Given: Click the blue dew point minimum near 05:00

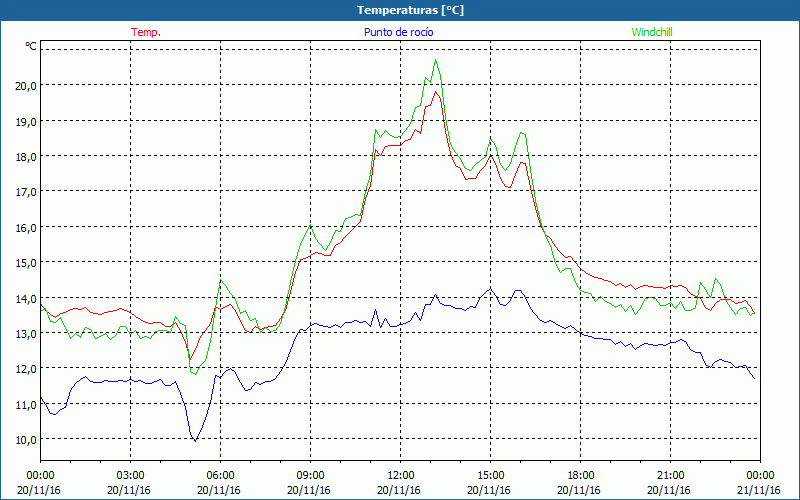Looking at the screenshot, I should [x=195, y=441].
